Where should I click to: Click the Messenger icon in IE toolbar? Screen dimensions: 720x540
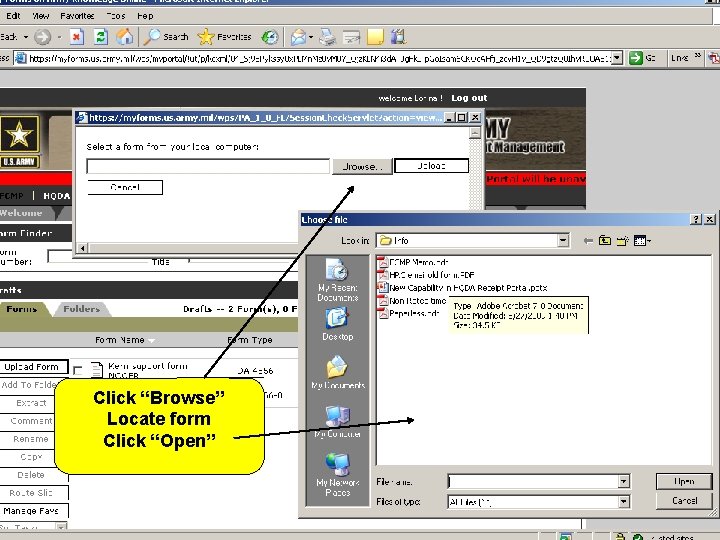[398, 37]
